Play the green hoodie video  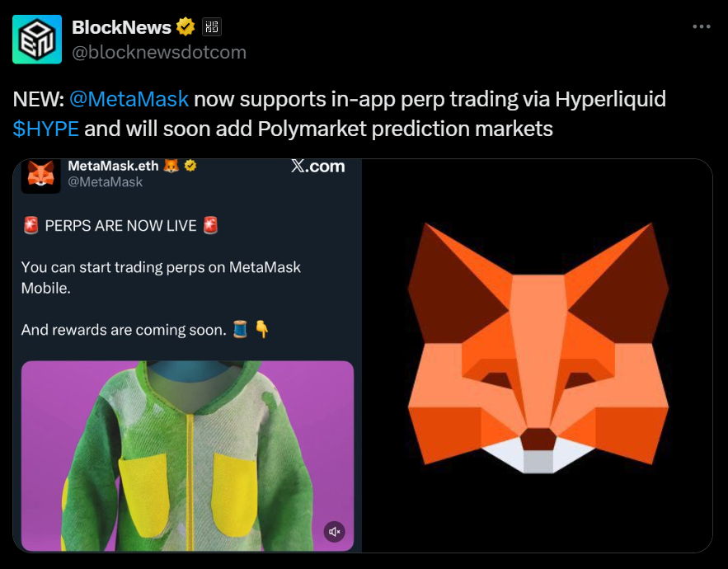tap(187, 455)
